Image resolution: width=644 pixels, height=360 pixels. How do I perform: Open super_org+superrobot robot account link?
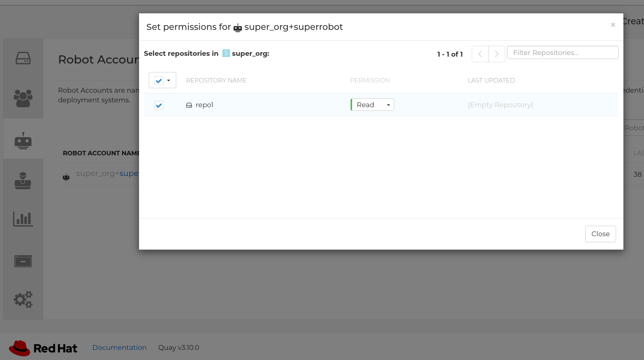[107, 174]
